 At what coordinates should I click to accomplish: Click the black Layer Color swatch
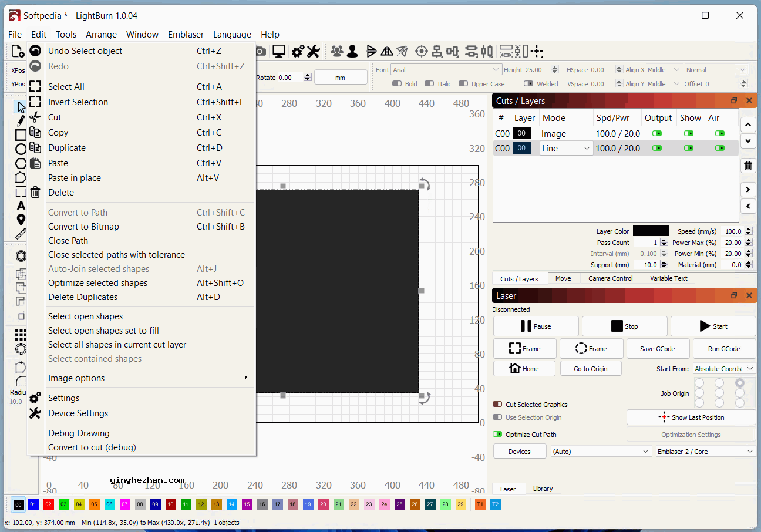651,231
